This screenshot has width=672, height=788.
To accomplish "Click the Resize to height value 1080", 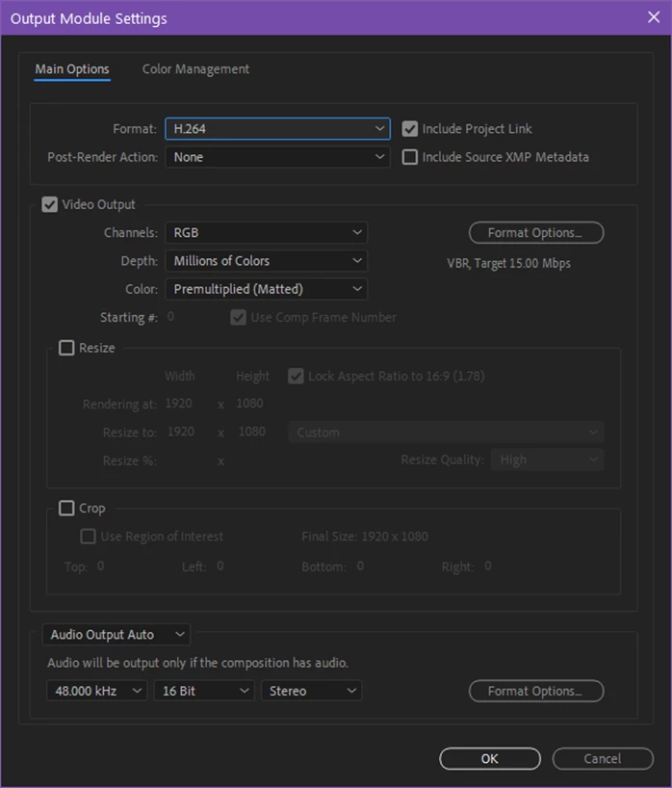I will pos(251,432).
